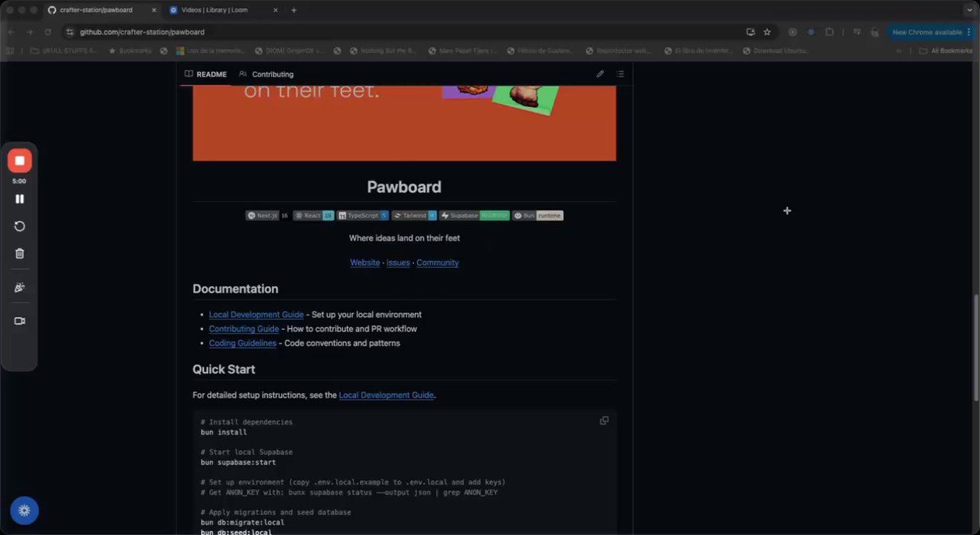Click the TypeScript 5 badge
Viewport: 980px width, 535px height.
tap(363, 216)
